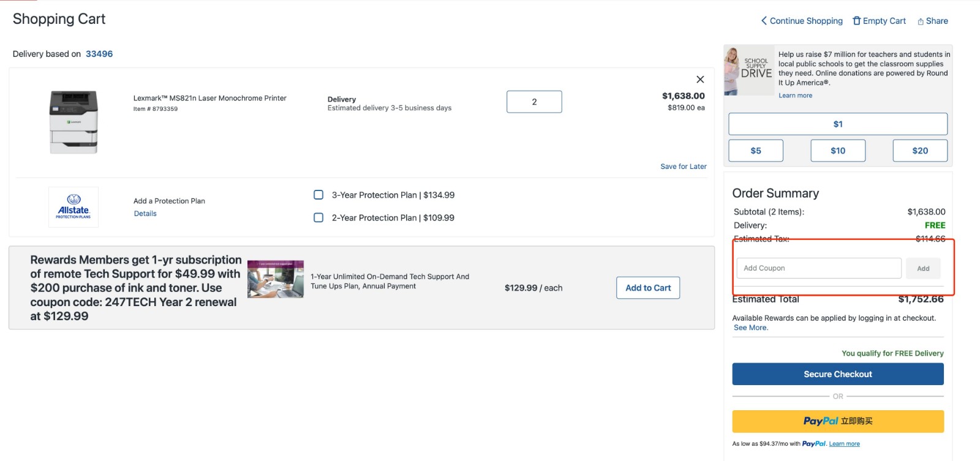The image size is (980, 461).
Task: Click the Save for Later link
Action: tap(684, 167)
